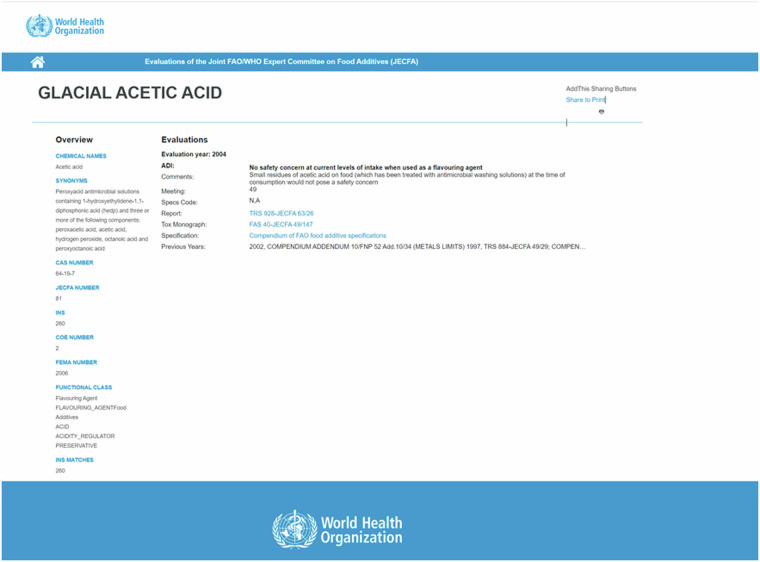The image size is (760, 562).
Task: Click the CAS NUMBER label
Action: click(x=74, y=263)
